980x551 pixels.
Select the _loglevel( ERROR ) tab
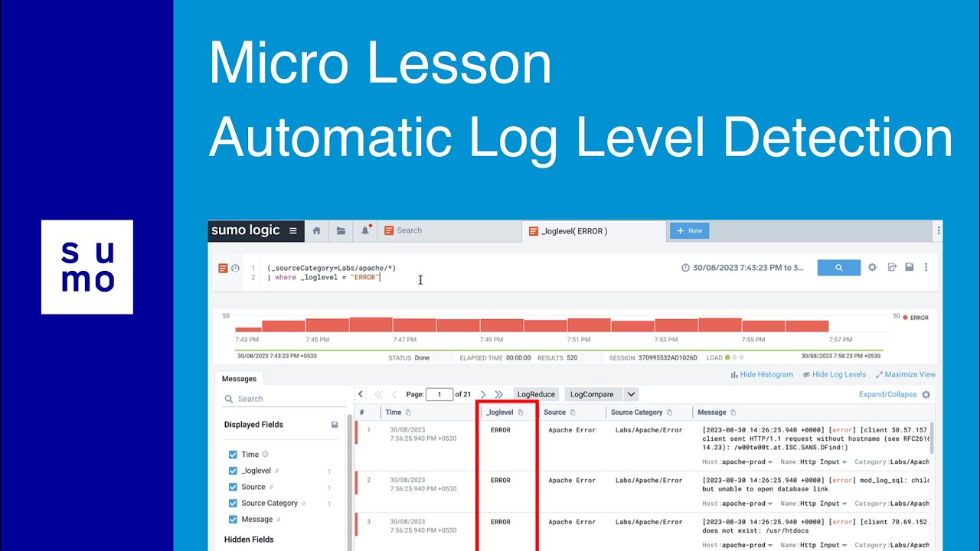[x=593, y=230]
